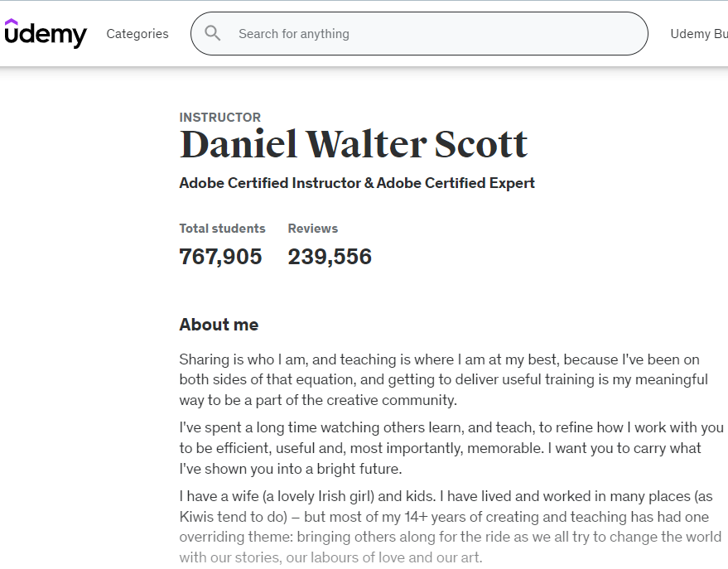
Task: Click the Daniel Walter Scott heading
Action: (354, 145)
